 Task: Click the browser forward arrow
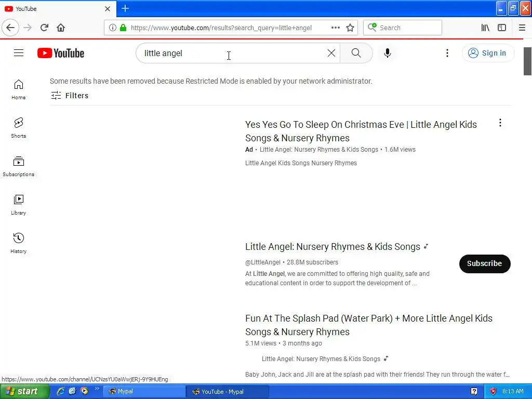28,28
